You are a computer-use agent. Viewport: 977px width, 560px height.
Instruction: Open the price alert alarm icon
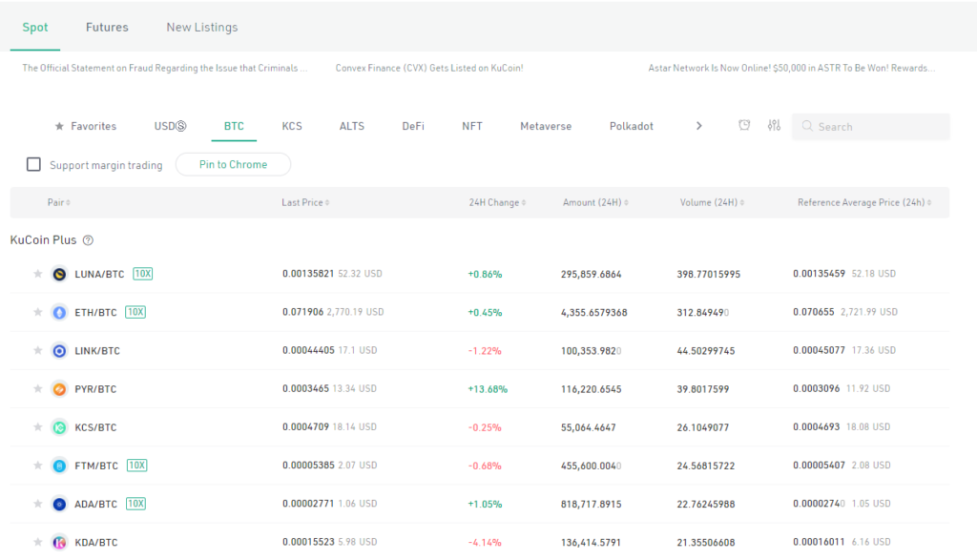click(x=744, y=125)
